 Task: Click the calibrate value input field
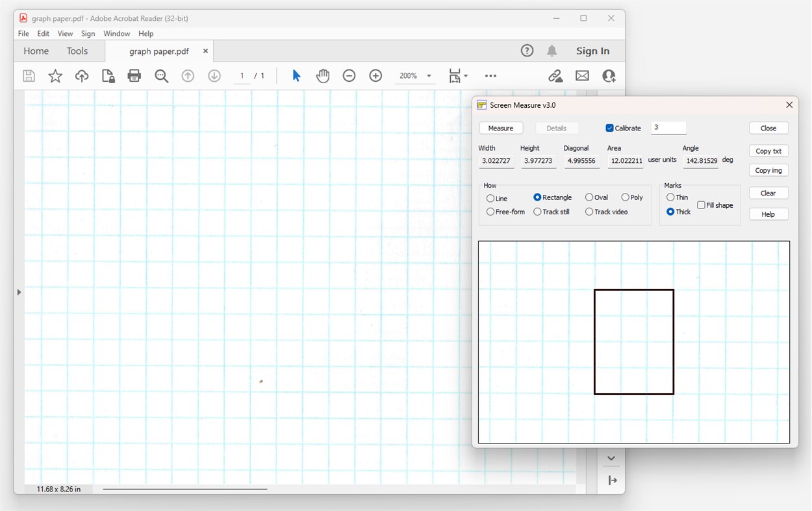tap(668, 128)
